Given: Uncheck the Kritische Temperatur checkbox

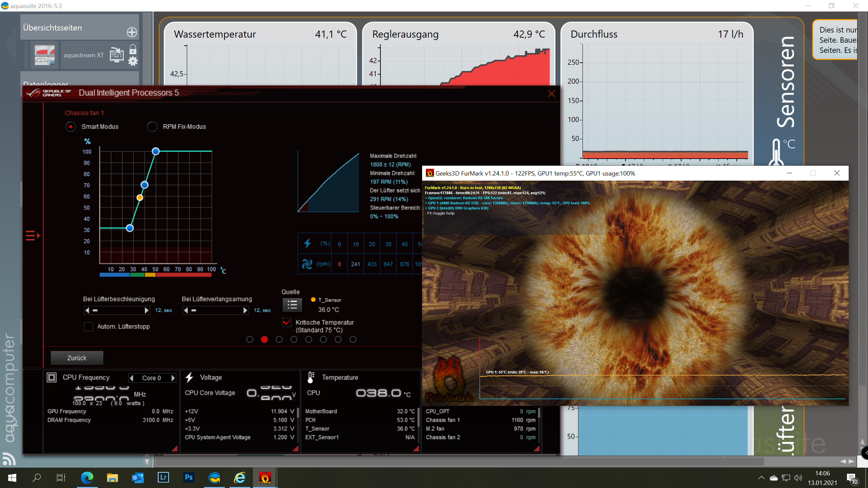Looking at the screenshot, I should point(287,323).
